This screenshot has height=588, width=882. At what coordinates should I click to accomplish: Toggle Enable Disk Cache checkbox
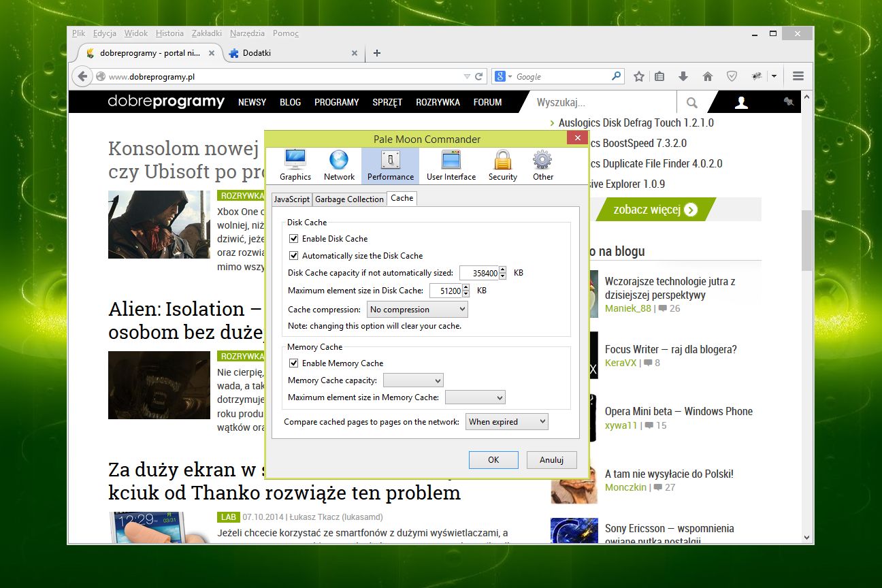[294, 239]
